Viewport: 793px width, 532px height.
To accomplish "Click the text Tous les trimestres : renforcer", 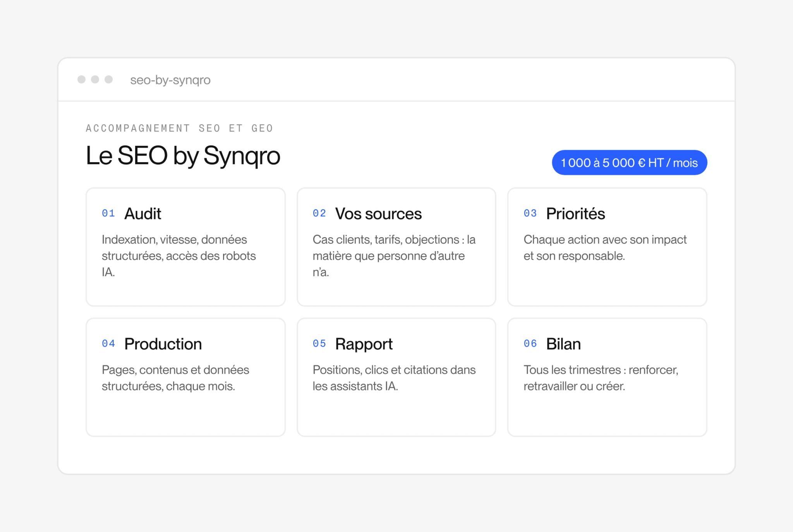I will [x=601, y=370].
